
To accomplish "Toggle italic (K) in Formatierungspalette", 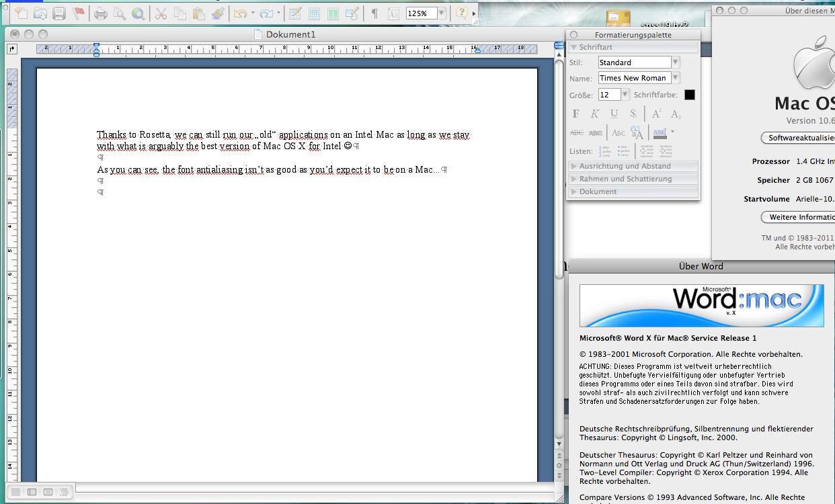I will point(595,114).
